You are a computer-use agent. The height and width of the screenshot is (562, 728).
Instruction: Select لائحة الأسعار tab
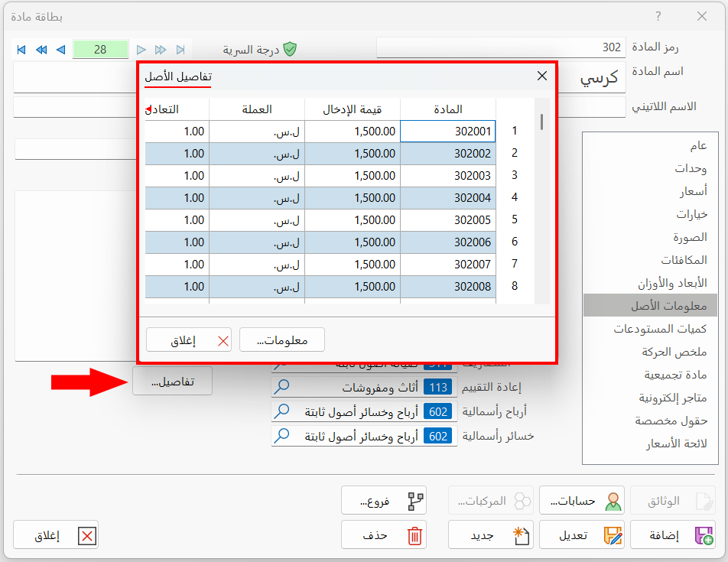tap(650, 443)
